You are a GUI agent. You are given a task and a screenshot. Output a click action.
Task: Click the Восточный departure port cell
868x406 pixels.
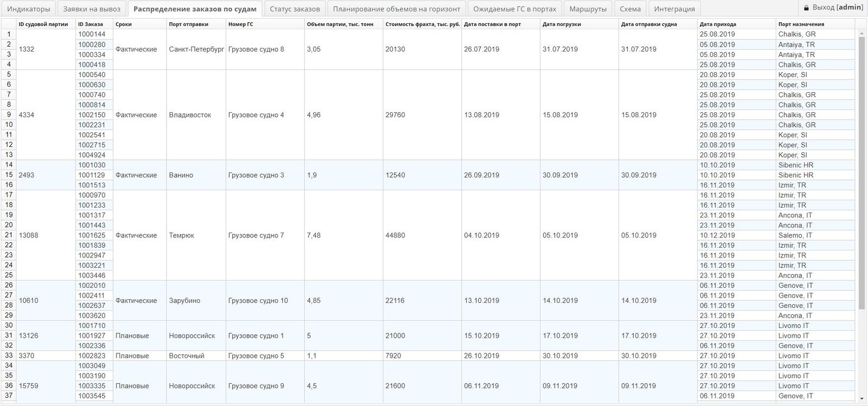click(196, 356)
